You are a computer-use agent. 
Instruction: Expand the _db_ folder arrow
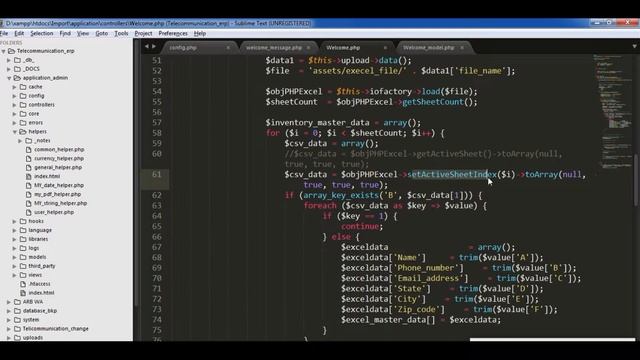pos(9,60)
